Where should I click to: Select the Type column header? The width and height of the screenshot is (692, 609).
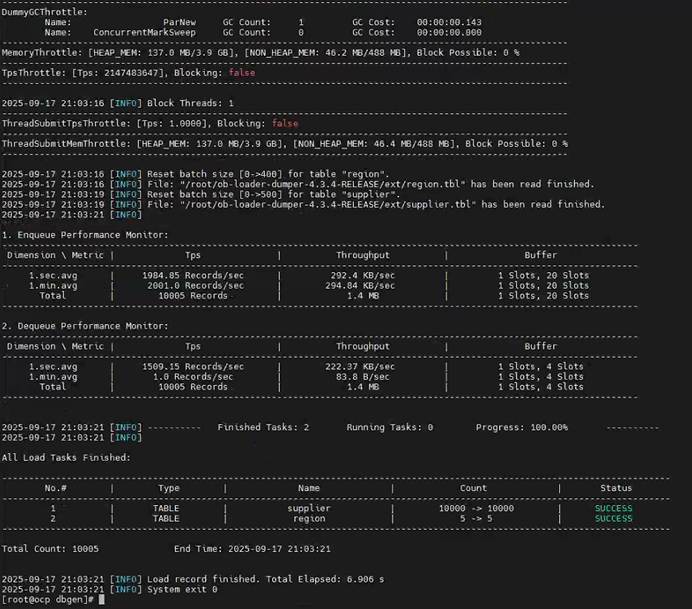coord(169,488)
